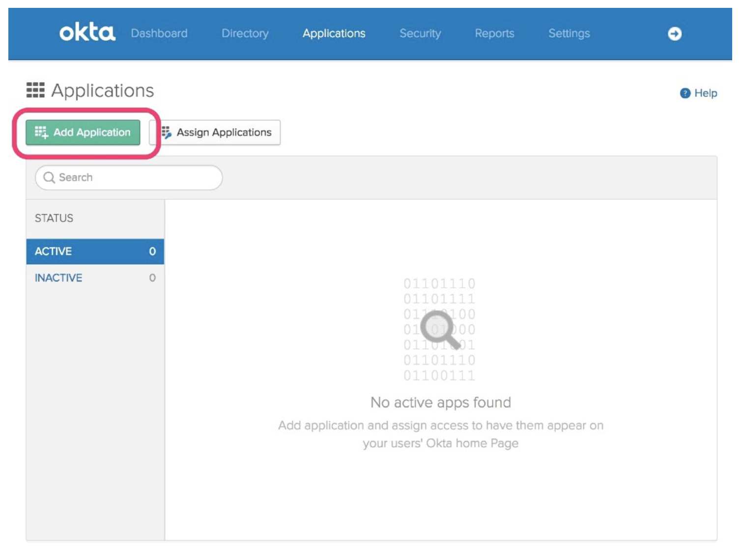The height and width of the screenshot is (560, 741).
Task: Open the Applications menu in header
Action: [334, 33]
